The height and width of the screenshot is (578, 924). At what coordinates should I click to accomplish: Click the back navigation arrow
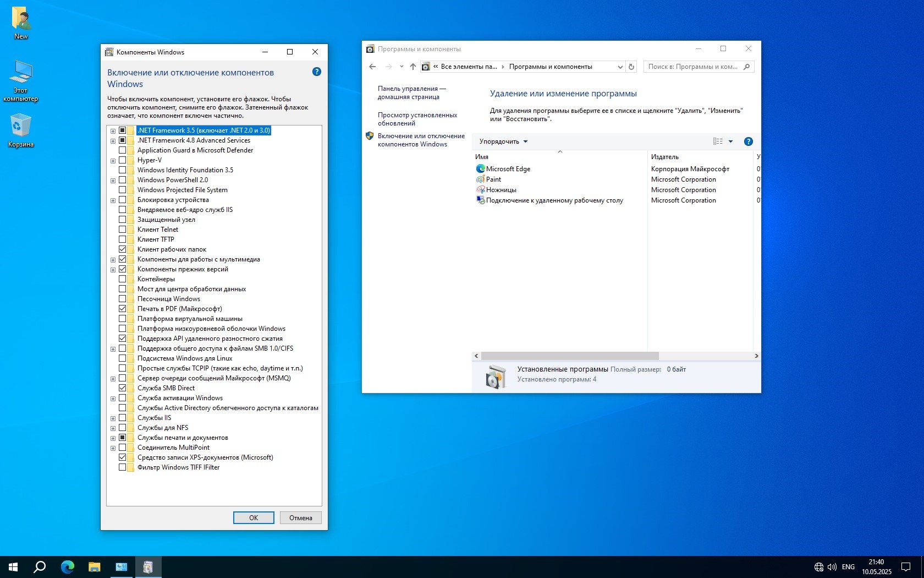(x=372, y=67)
